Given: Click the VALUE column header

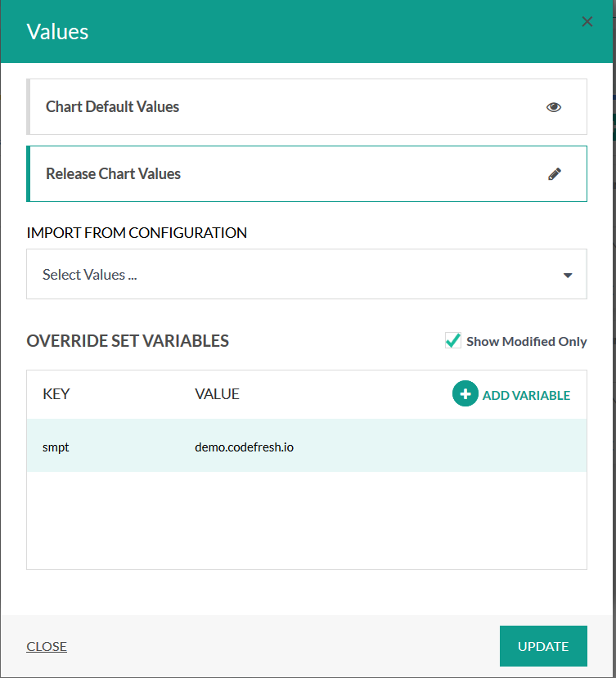Looking at the screenshot, I should tap(217, 394).
